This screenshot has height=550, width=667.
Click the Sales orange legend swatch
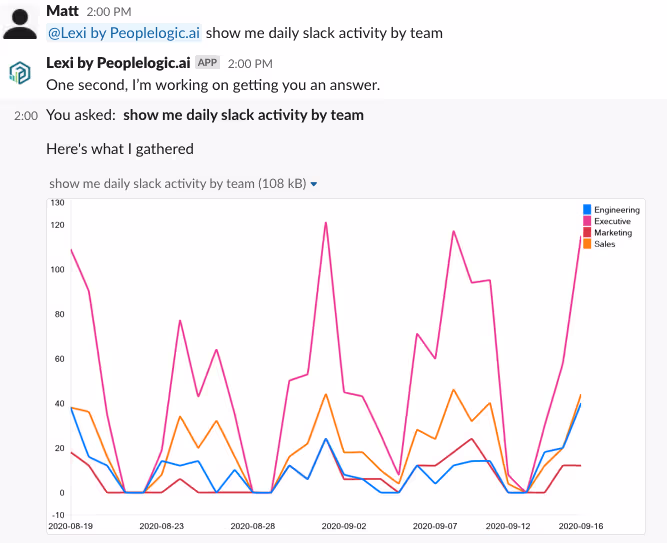pos(587,244)
